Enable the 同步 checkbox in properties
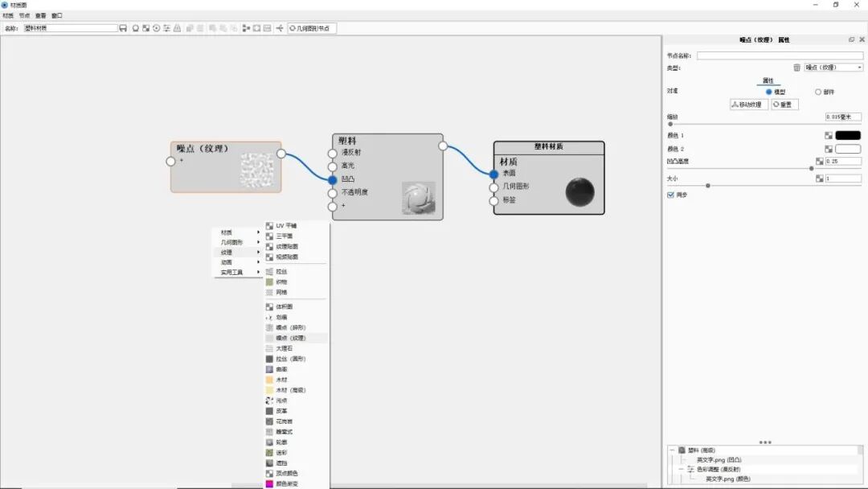 (x=672, y=193)
